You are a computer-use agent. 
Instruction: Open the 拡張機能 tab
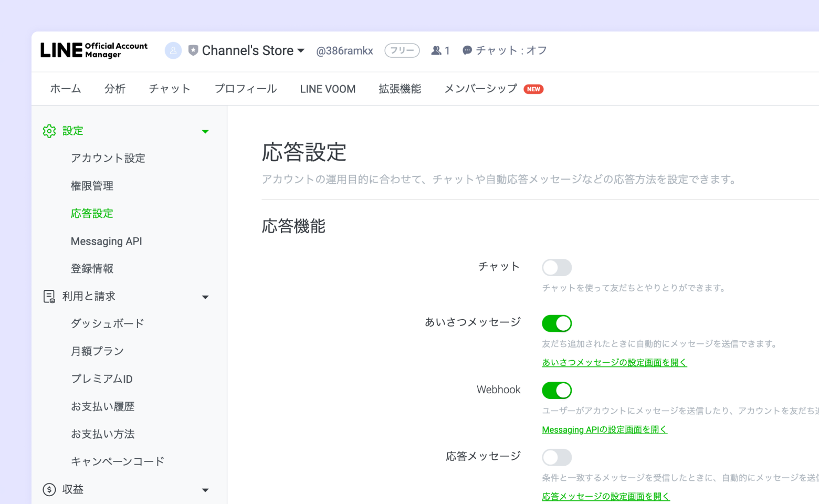pos(400,89)
